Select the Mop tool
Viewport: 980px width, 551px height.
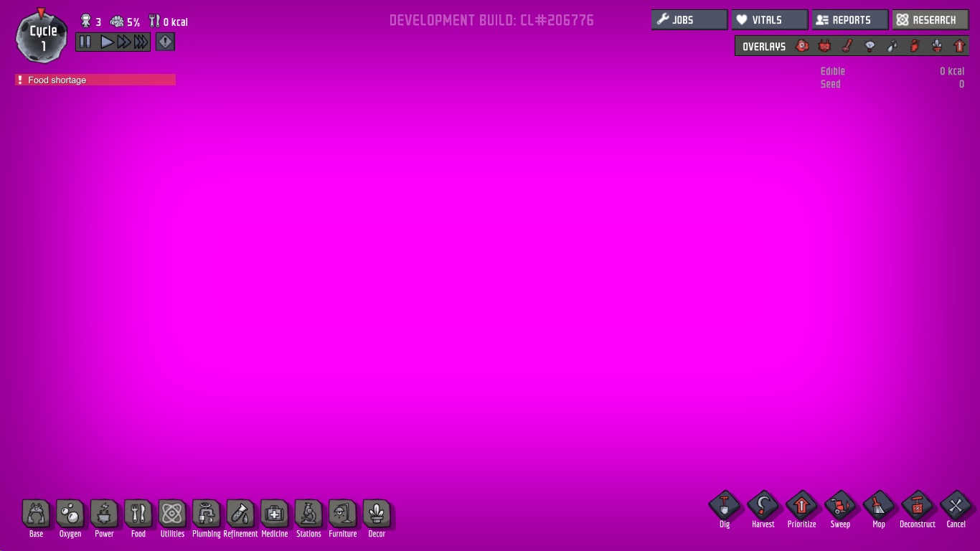pos(879,506)
